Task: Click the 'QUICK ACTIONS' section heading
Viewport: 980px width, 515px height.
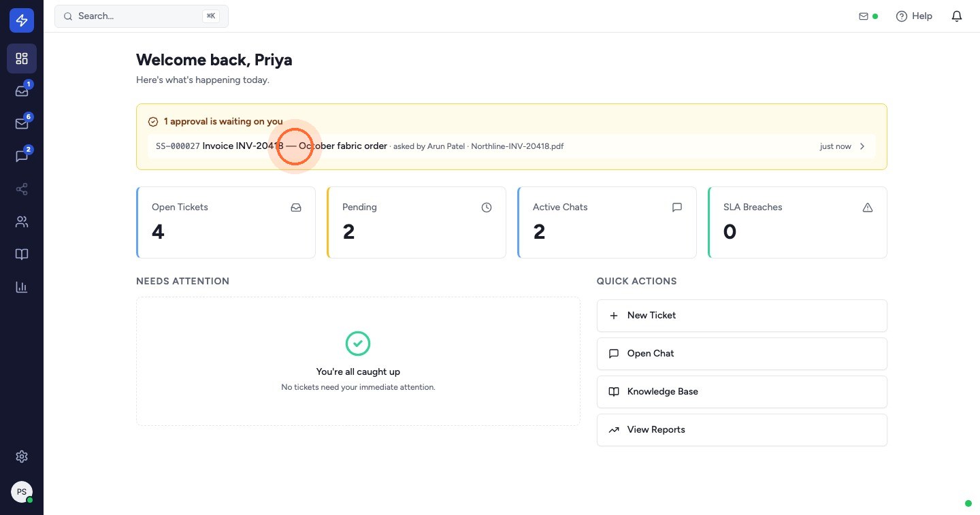Action: (636, 281)
